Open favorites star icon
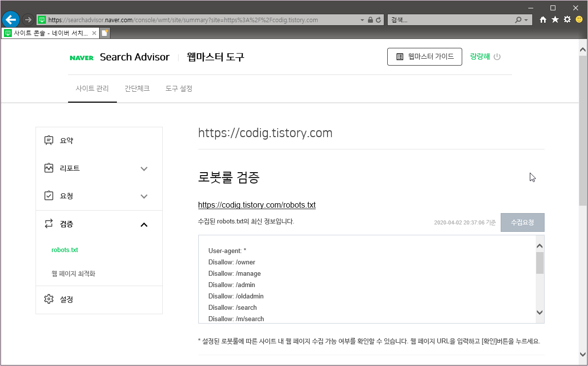 [555, 20]
